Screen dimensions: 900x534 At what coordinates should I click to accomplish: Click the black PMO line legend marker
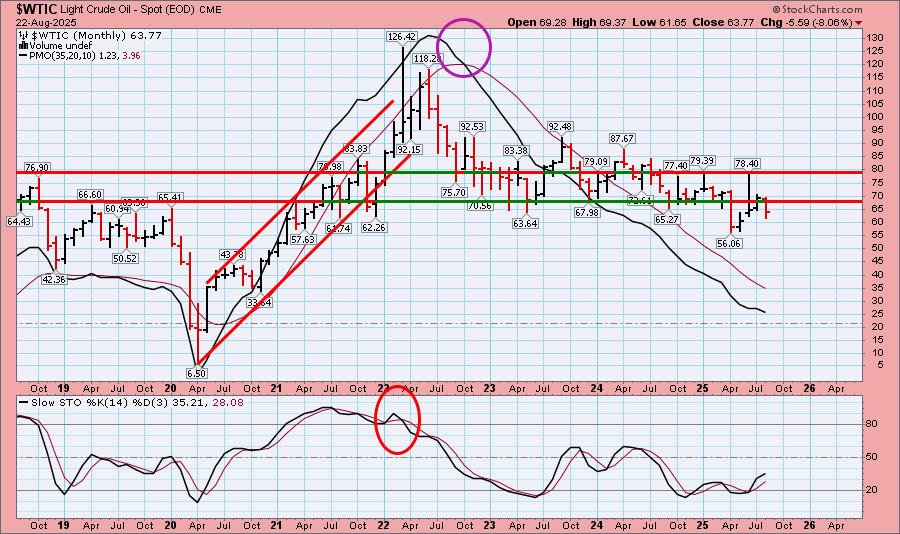(22, 56)
